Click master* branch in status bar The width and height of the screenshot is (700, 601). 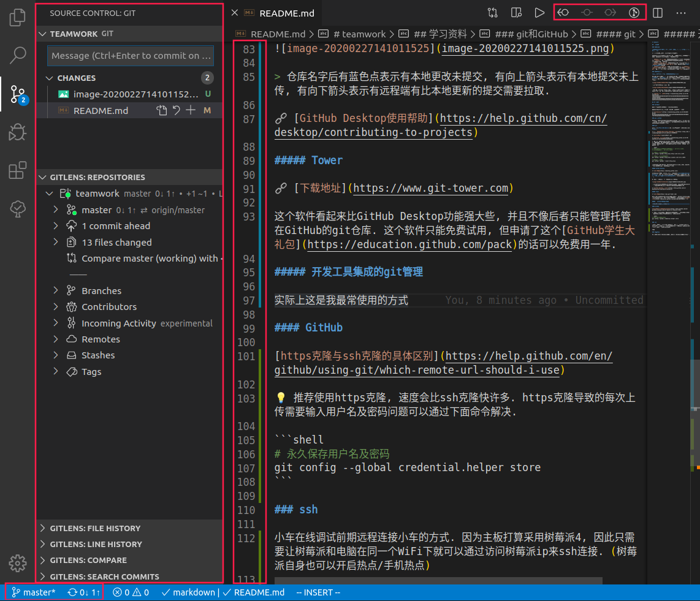coord(34,592)
